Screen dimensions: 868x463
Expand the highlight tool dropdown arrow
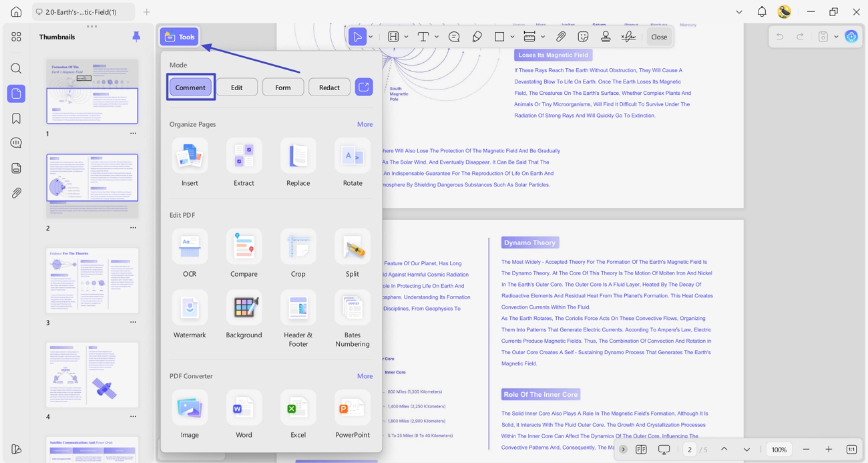(x=406, y=37)
